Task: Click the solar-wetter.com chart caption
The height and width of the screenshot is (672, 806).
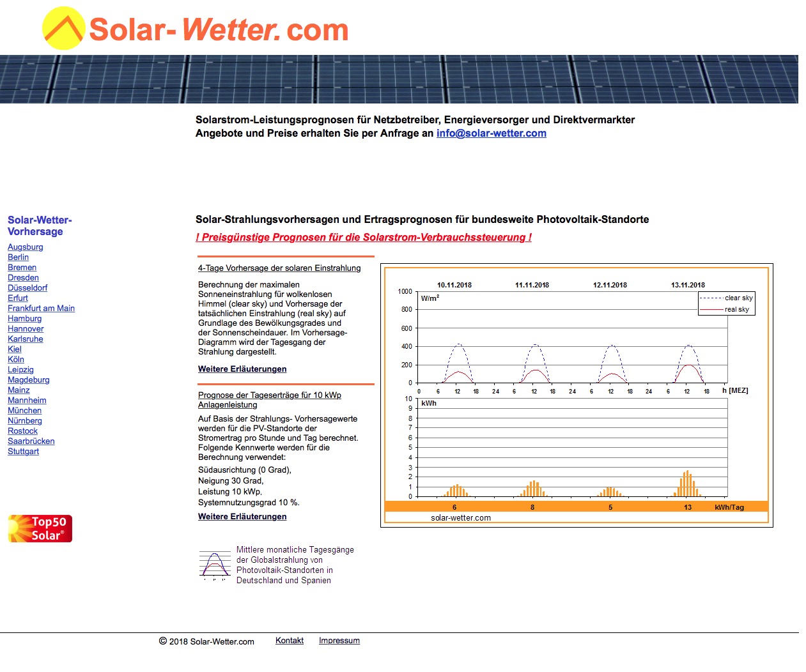Action: pos(461,517)
